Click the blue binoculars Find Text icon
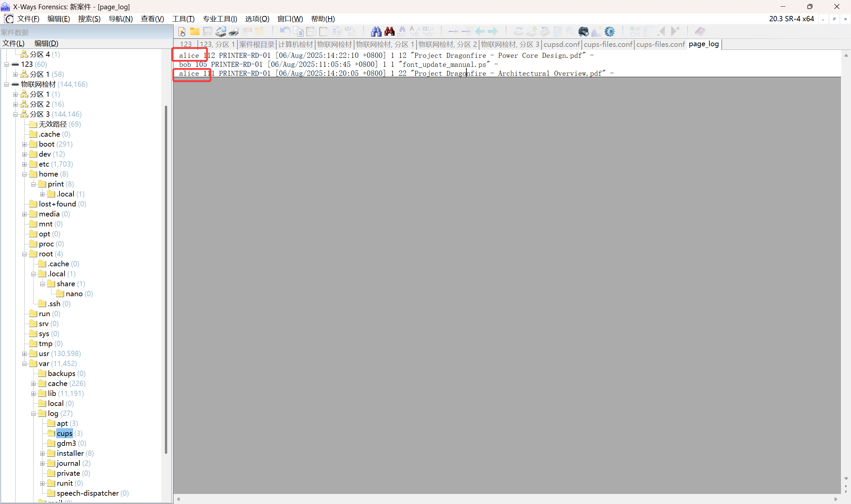This screenshot has height=504, width=851. click(376, 32)
